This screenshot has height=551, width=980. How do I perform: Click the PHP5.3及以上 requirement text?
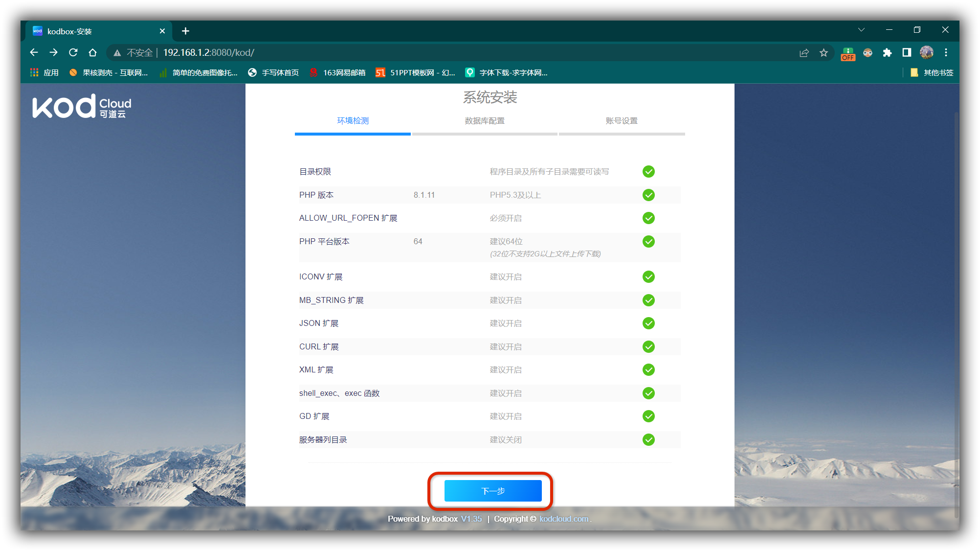(515, 195)
